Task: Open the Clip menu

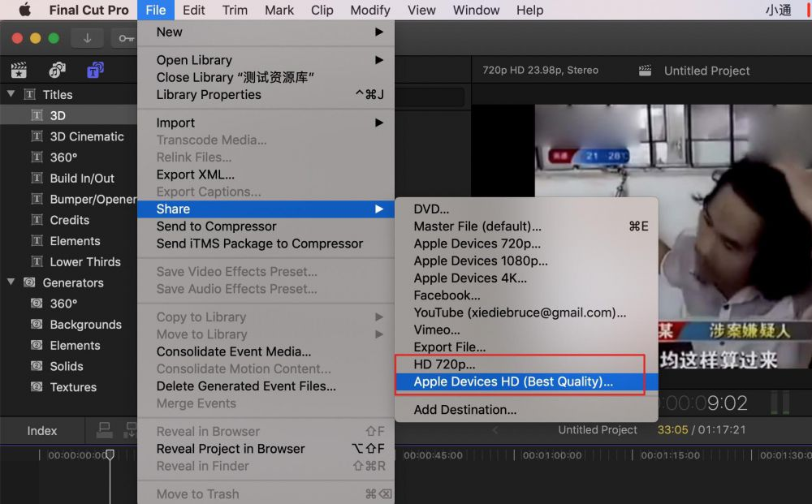Action: pyautogui.click(x=322, y=10)
